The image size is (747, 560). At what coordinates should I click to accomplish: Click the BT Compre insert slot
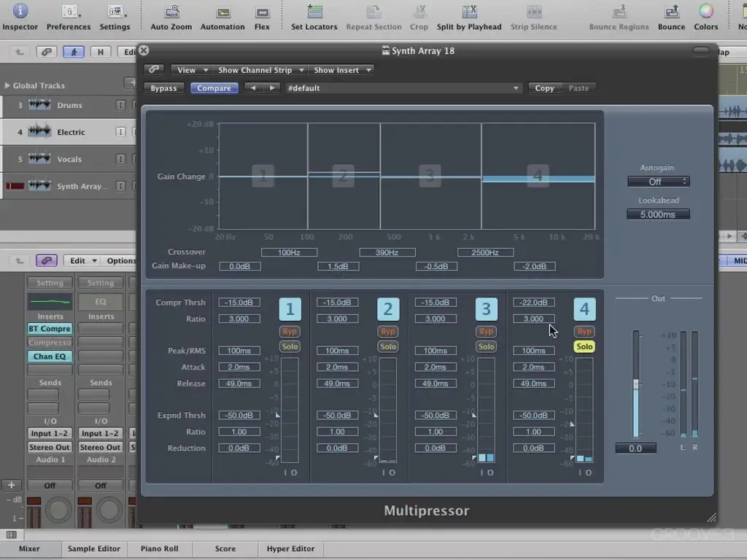[50, 329]
